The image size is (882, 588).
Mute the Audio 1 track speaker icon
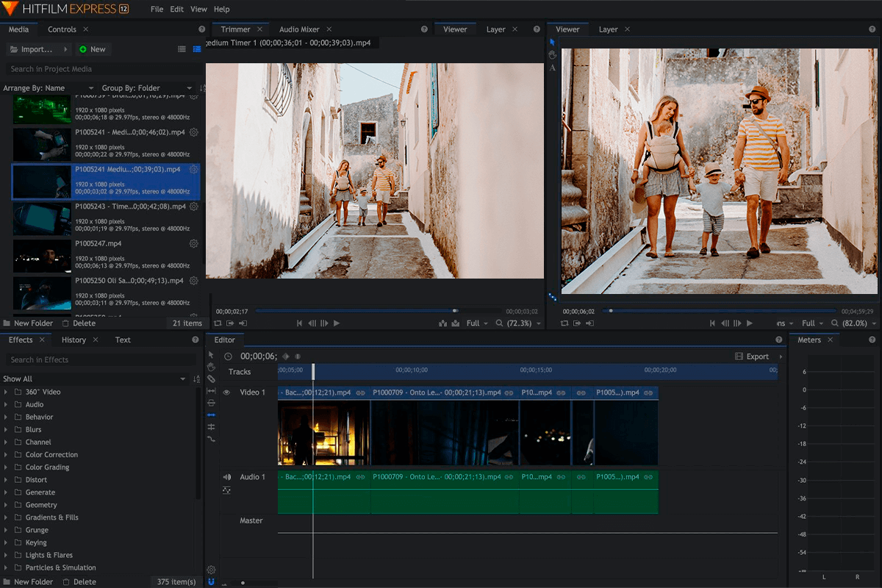(x=226, y=476)
